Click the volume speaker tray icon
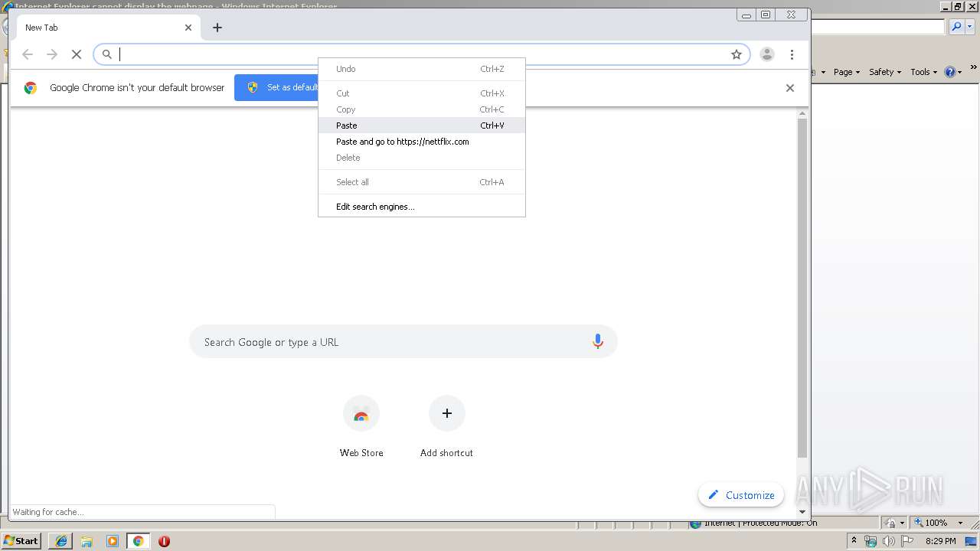Image resolution: width=980 pixels, height=551 pixels. click(x=889, y=541)
